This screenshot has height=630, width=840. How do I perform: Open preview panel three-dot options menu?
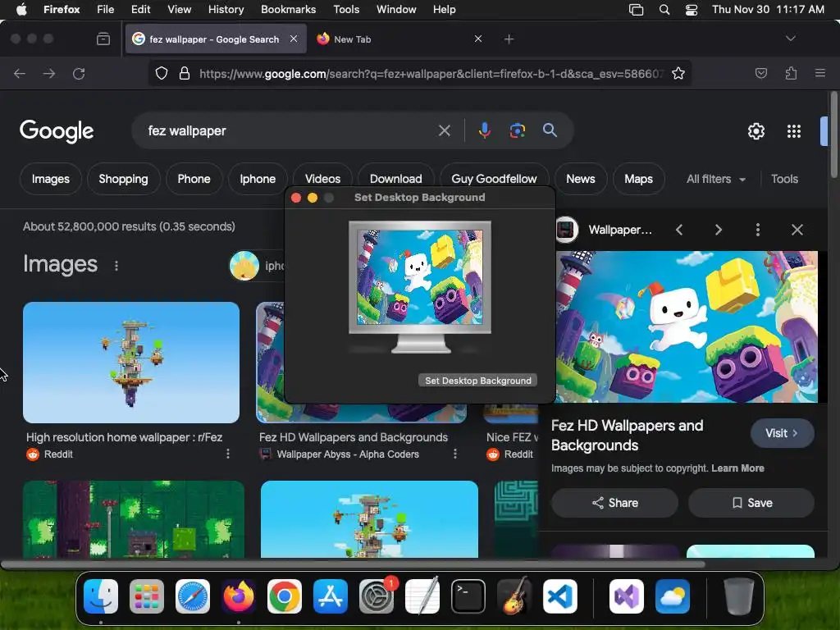pos(757,230)
